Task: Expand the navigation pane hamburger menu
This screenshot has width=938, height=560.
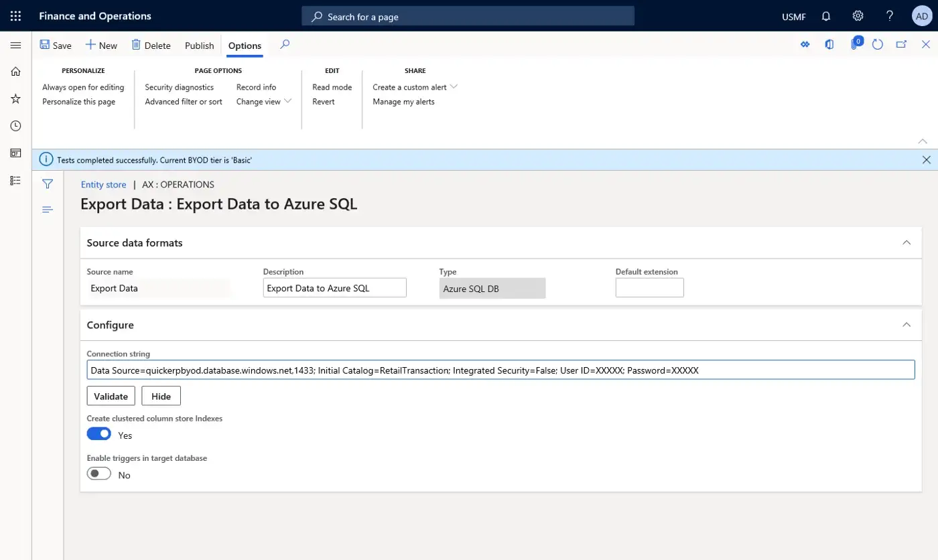Action: 15,45
